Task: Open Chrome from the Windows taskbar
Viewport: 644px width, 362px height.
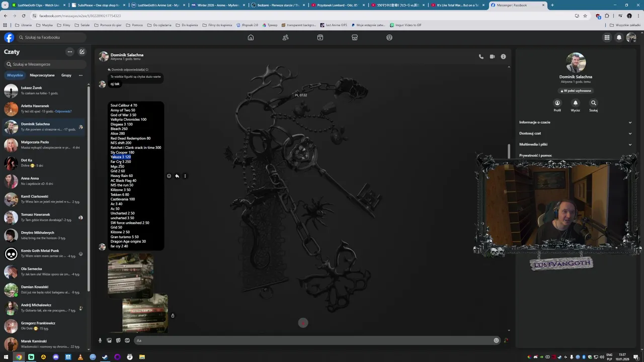Action: pos(19,357)
